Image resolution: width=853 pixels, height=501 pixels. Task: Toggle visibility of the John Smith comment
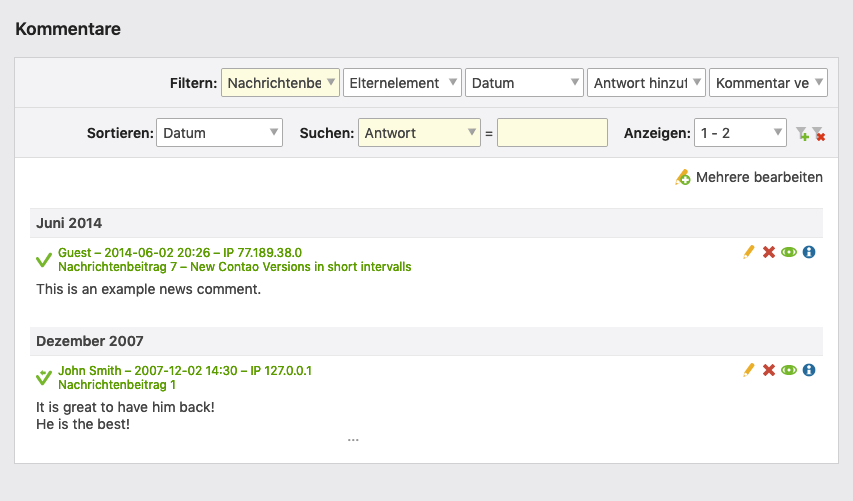click(x=789, y=370)
